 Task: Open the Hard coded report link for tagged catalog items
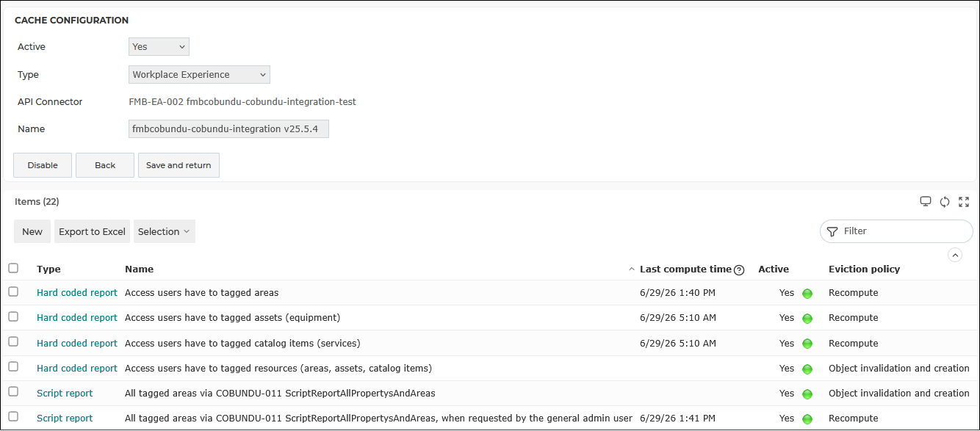click(77, 343)
